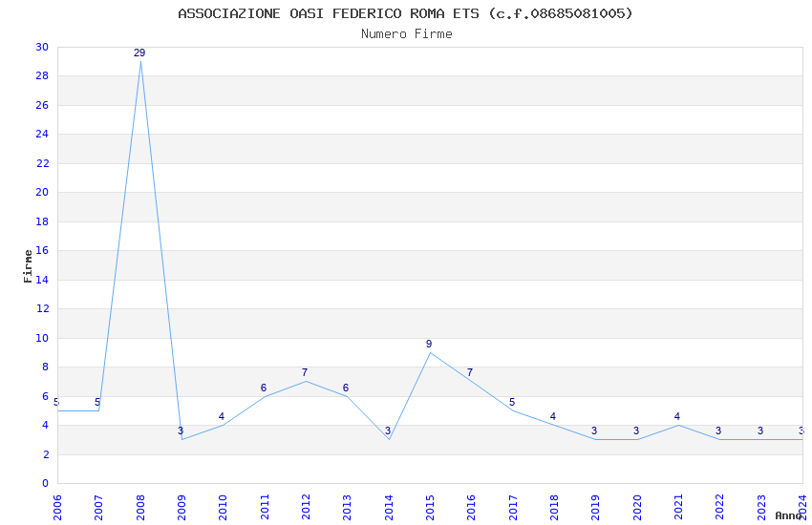Select the data label 5 above 2007
This screenshot has width=812, height=525.
tap(97, 403)
